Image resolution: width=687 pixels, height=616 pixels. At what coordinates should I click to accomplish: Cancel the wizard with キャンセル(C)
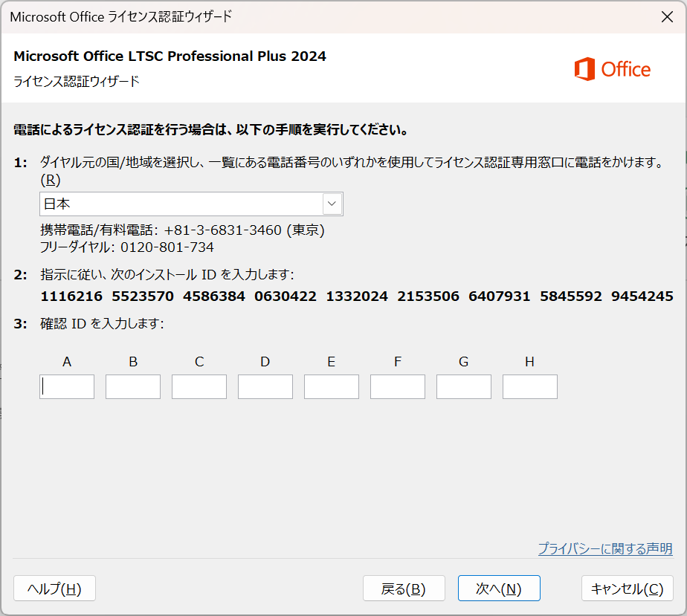627,589
